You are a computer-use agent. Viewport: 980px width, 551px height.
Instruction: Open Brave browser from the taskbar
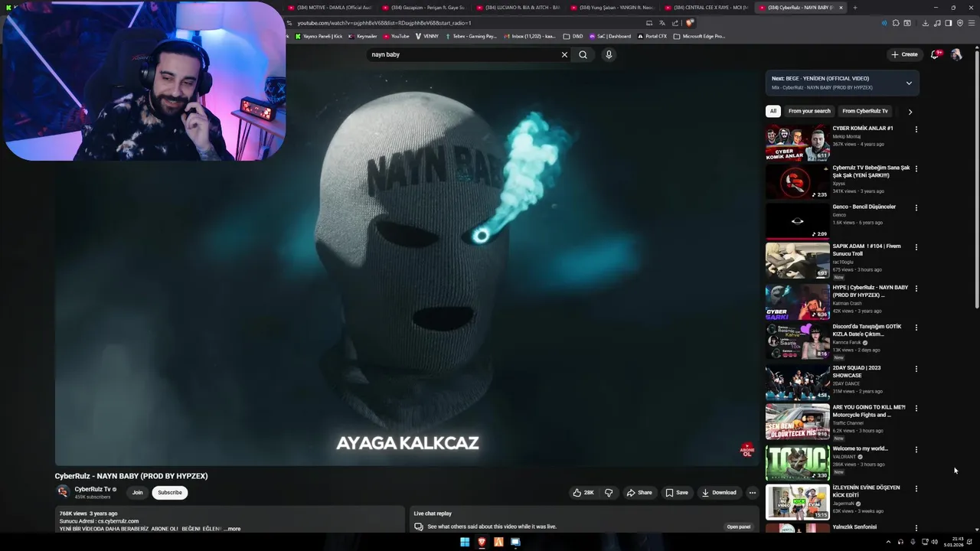click(482, 542)
